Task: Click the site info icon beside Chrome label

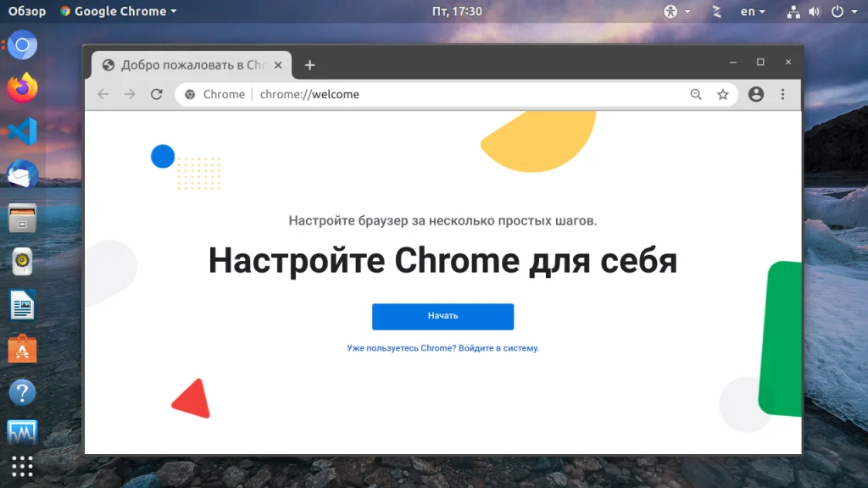Action: [x=190, y=95]
